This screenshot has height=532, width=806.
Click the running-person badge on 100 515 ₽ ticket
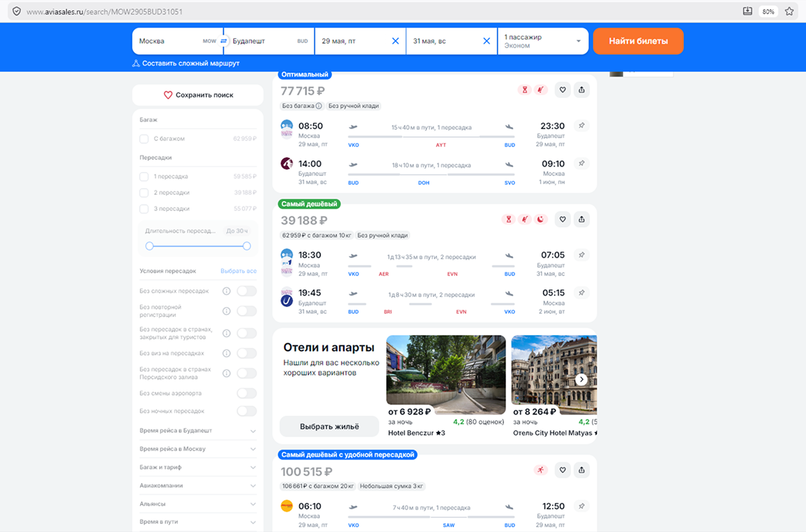pyautogui.click(x=541, y=470)
